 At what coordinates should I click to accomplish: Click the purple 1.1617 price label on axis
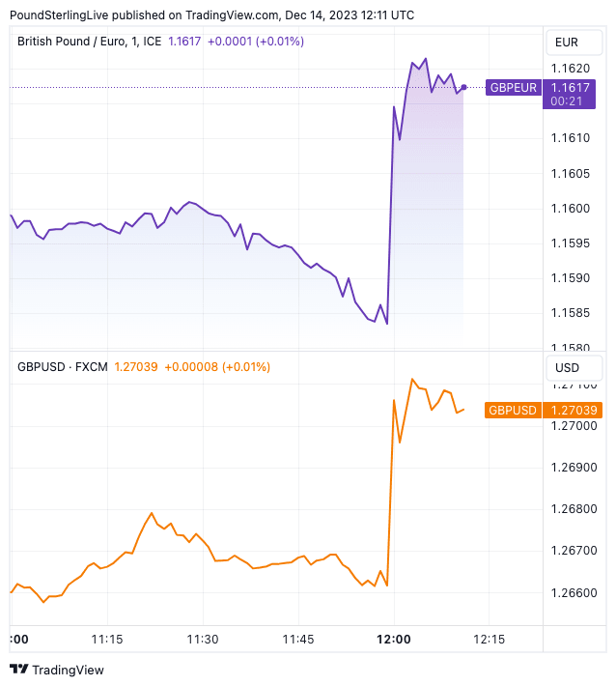[x=570, y=88]
